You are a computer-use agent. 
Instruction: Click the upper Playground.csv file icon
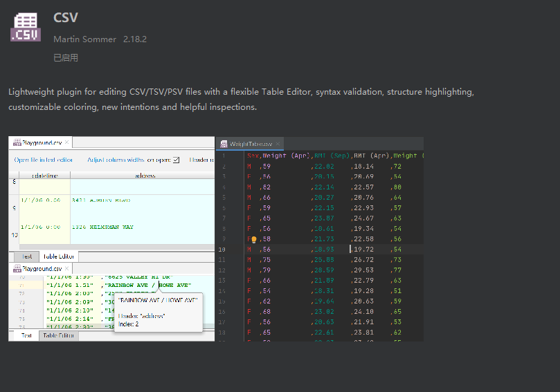tap(17, 142)
